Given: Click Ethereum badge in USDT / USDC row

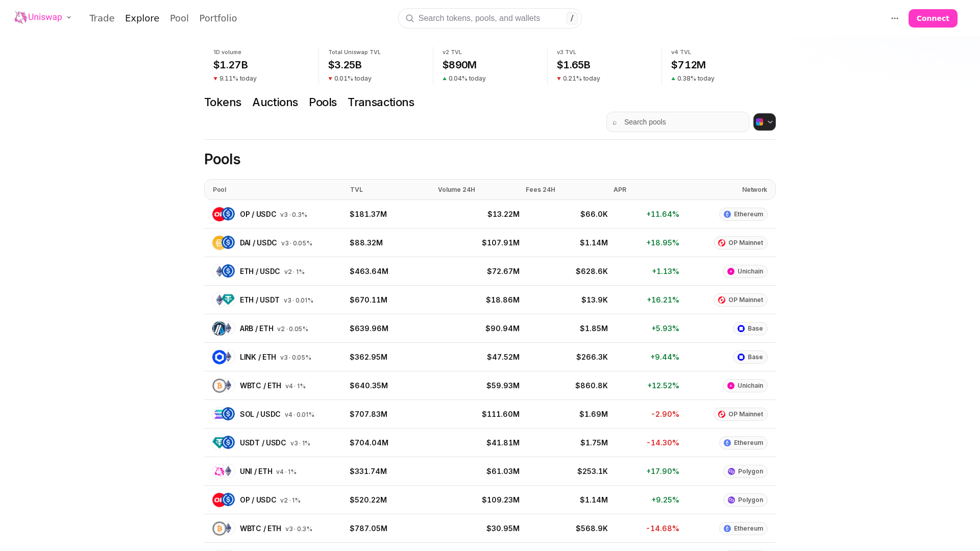Looking at the screenshot, I should (x=743, y=443).
